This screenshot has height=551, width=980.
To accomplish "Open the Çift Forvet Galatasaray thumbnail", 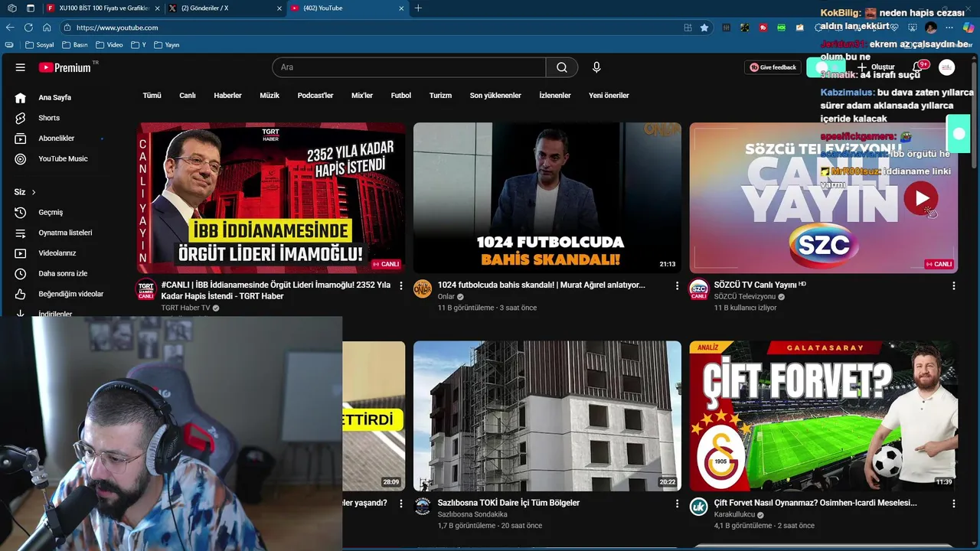I will pyautogui.click(x=824, y=416).
